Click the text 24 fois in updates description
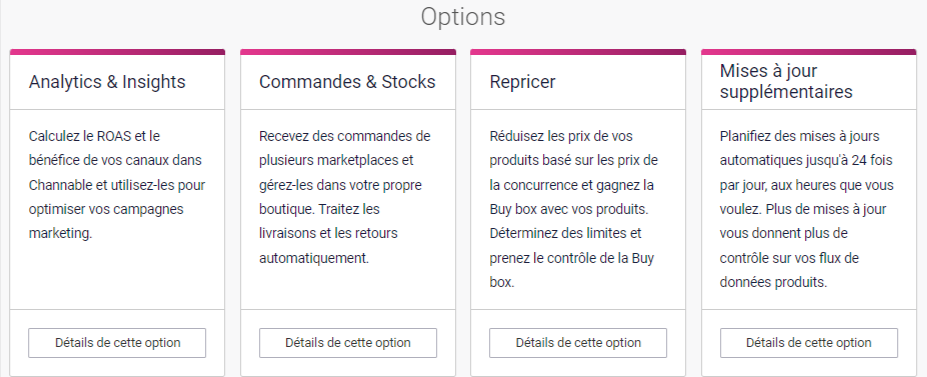The width and height of the screenshot is (927, 377). coord(871,161)
